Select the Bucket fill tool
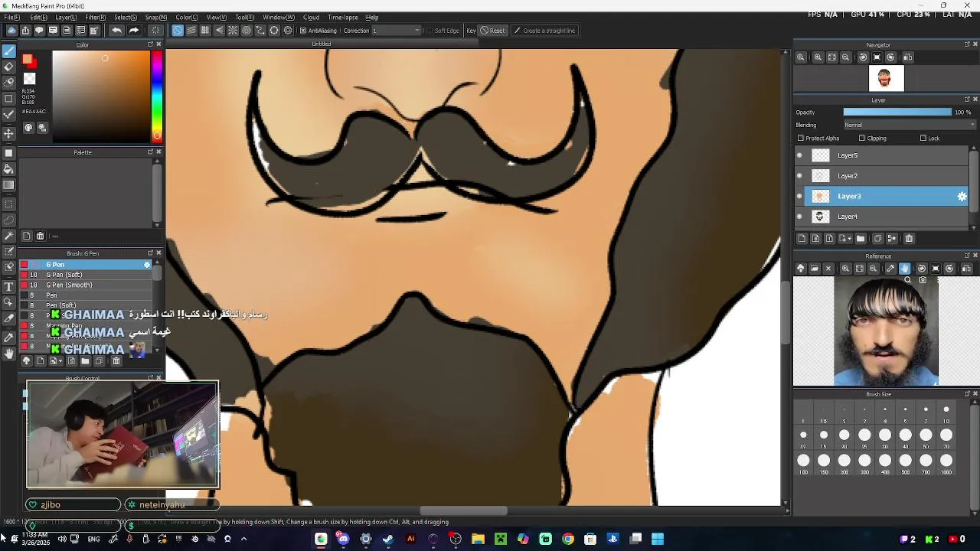Screen dimensions: 980x551 (9, 168)
